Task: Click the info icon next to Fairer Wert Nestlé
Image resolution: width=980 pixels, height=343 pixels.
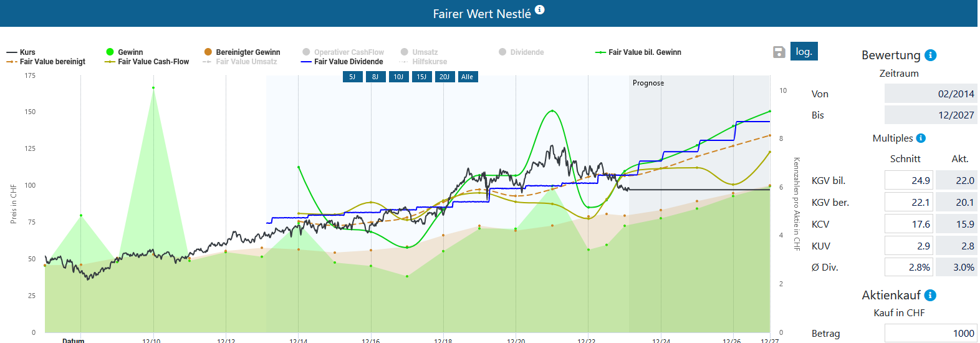Action: [x=540, y=10]
